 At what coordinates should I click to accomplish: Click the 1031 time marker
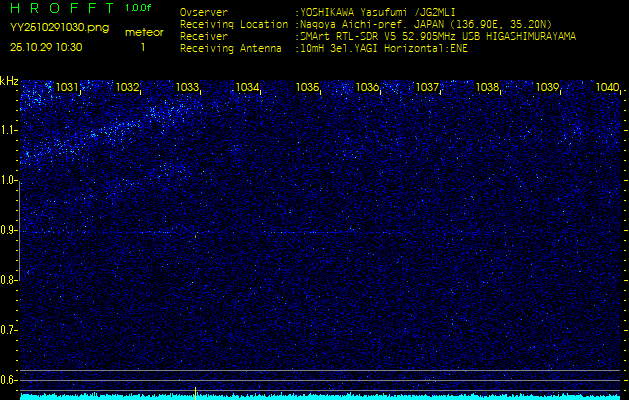[x=67, y=88]
